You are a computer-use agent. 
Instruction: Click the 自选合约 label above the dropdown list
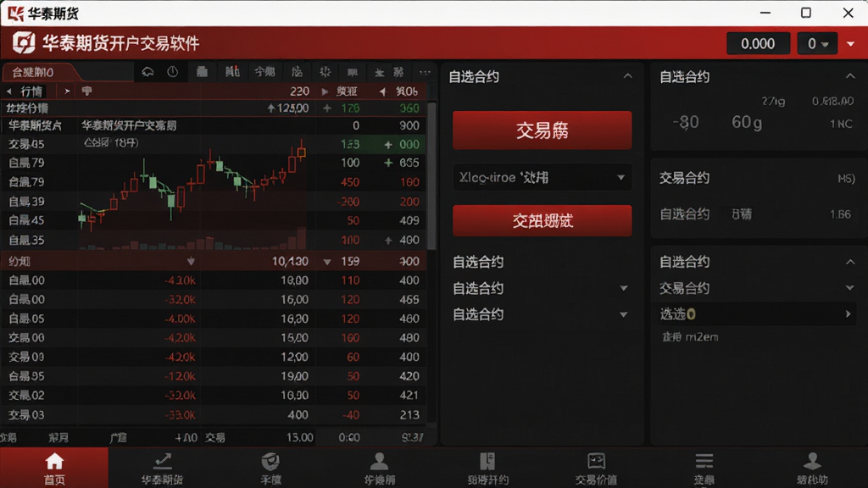[478, 262]
